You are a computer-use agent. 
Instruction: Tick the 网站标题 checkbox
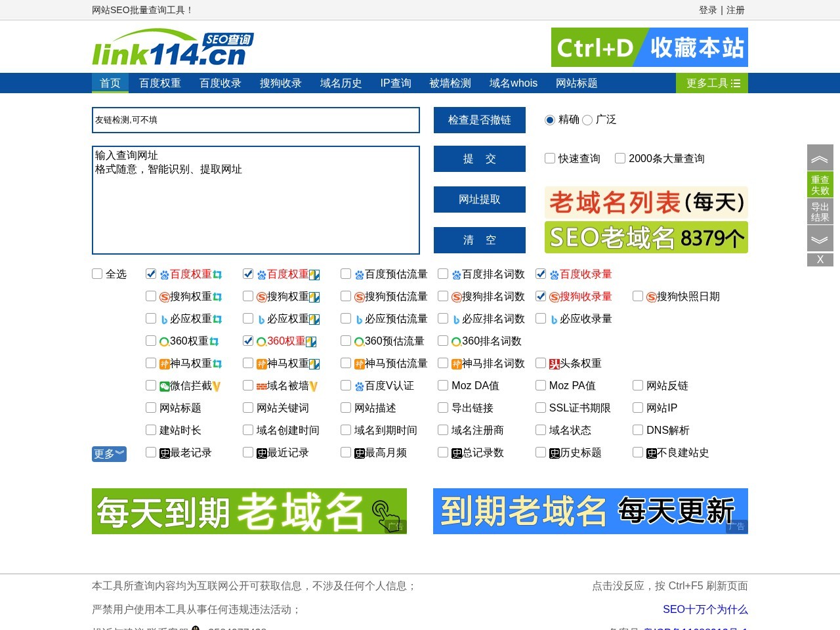(151, 408)
